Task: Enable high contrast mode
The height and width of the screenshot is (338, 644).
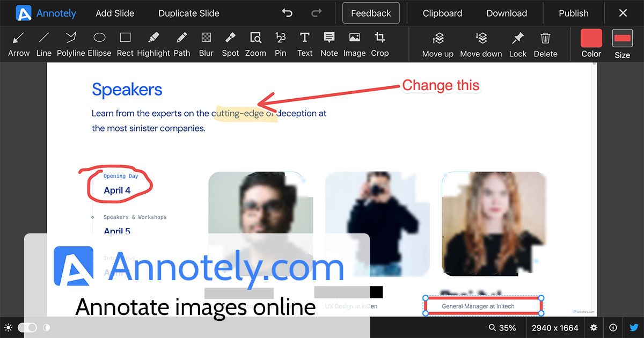Action: 47,327
